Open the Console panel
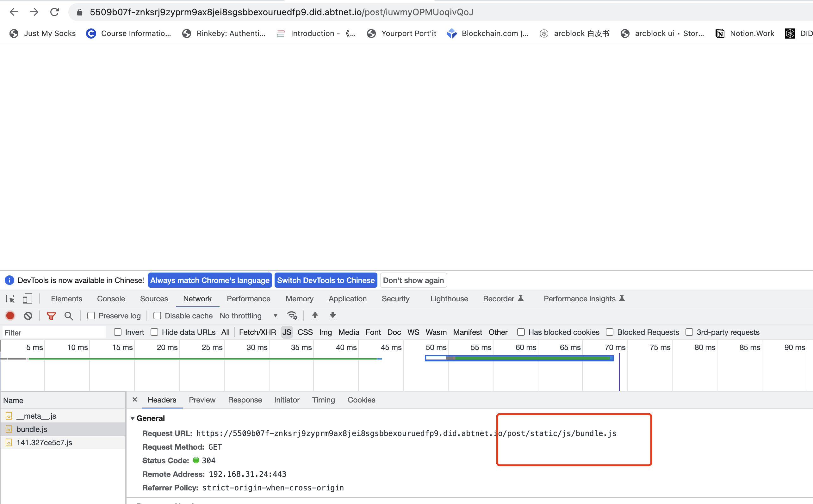 (x=110, y=298)
